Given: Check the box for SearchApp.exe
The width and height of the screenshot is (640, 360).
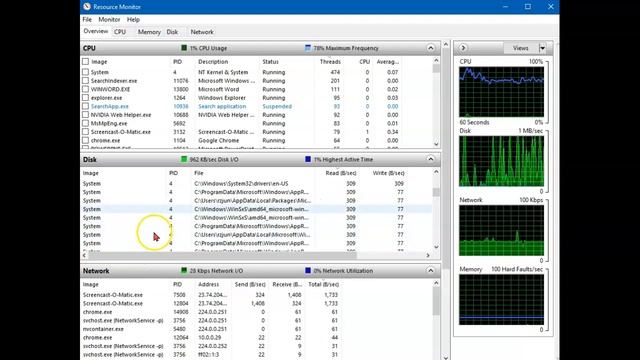Looking at the screenshot, I should (85, 106).
